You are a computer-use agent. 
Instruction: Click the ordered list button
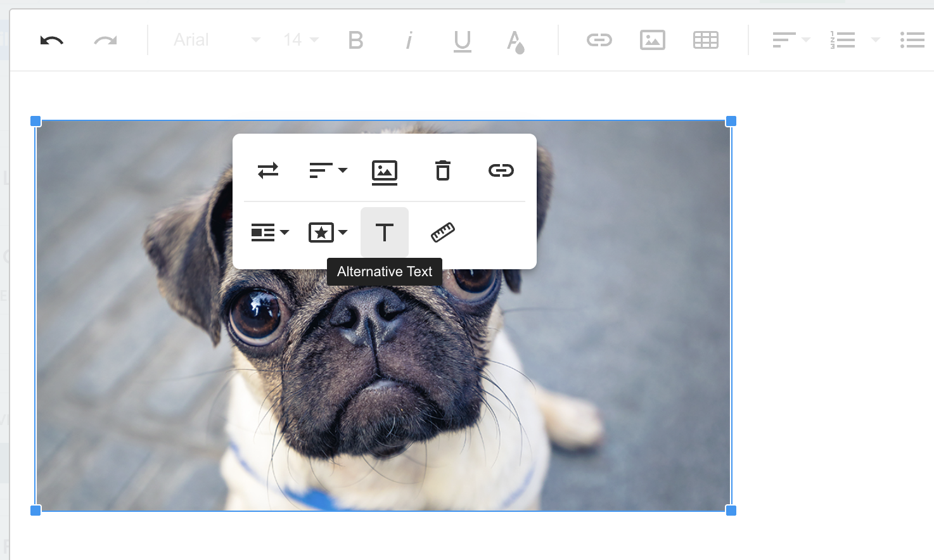click(x=843, y=41)
